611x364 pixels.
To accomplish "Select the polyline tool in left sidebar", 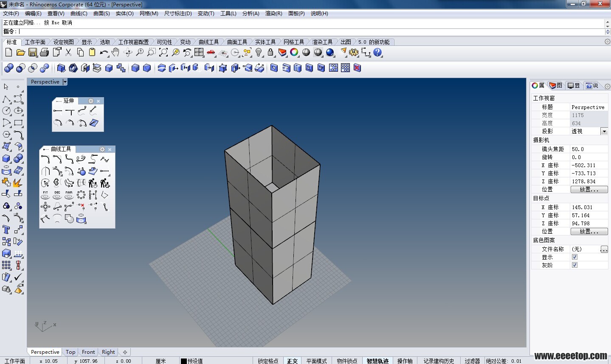I will [6, 99].
